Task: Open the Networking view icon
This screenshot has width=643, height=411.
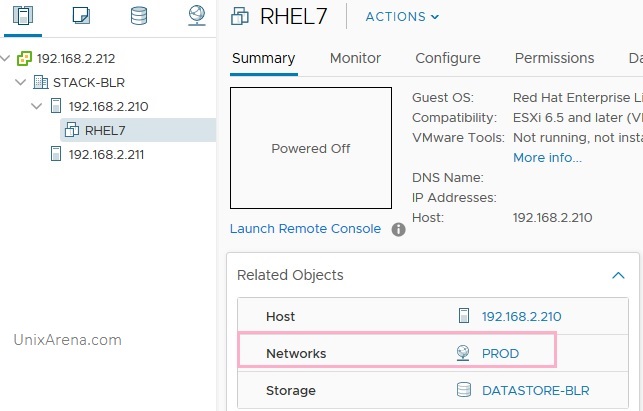Action: [197, 15]
